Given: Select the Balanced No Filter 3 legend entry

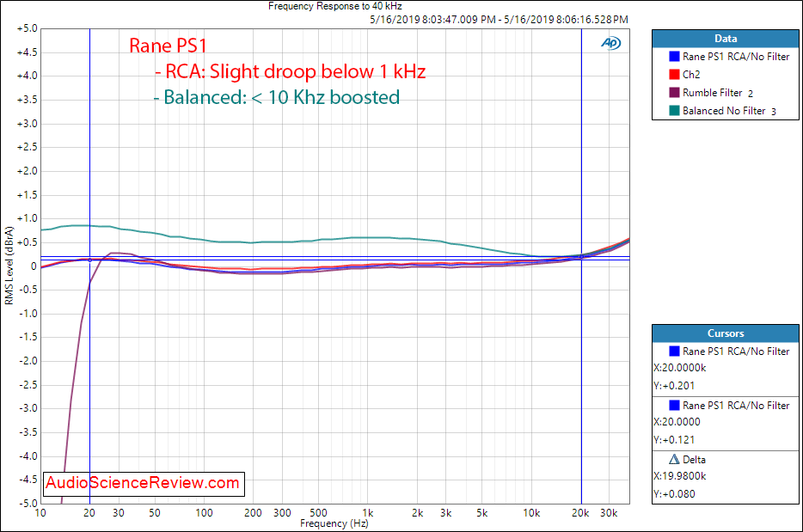Looking at the screenshot, I should 729,111.
